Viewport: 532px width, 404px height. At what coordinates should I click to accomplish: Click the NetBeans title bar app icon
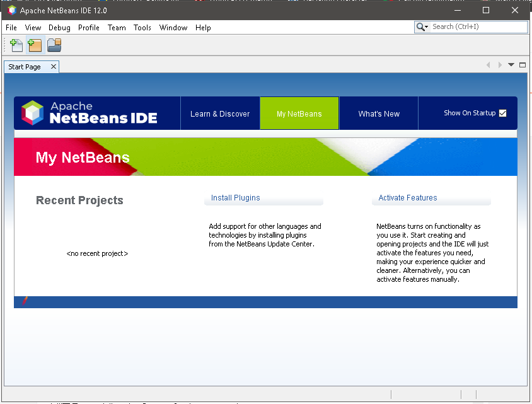coord(12,10)
